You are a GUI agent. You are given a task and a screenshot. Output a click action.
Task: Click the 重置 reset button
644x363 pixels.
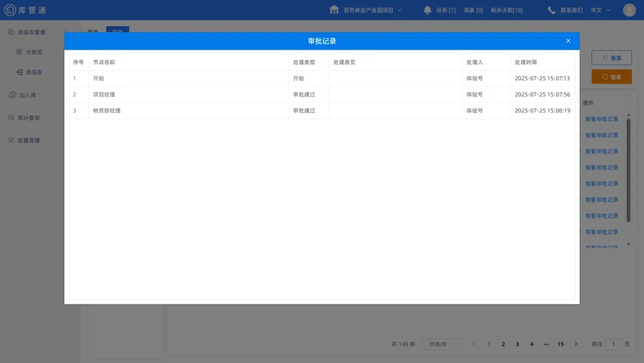[612, 57]
